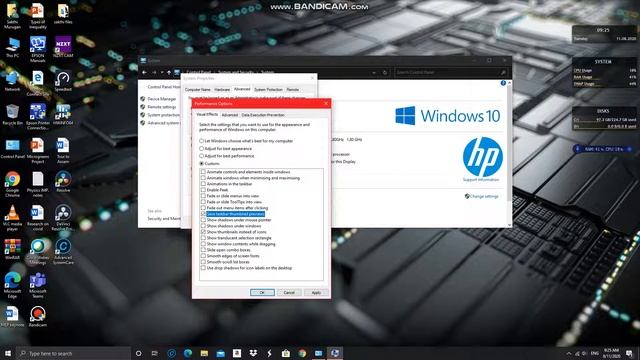
Task: Select the Custom radio option
Action: pos(209,163)
